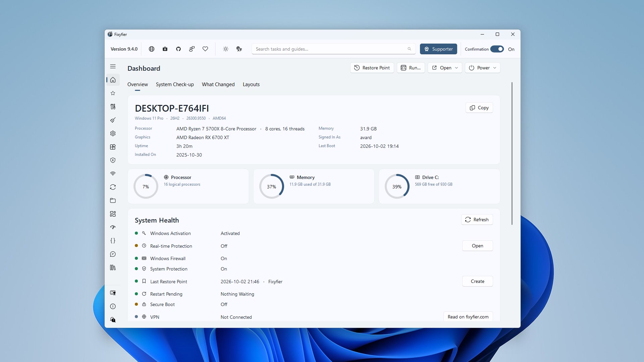Image resolution: width=644 pixels, height=362 pixels.
Task: Click the Version 9.4.0 label
Action: pos(124,49)
